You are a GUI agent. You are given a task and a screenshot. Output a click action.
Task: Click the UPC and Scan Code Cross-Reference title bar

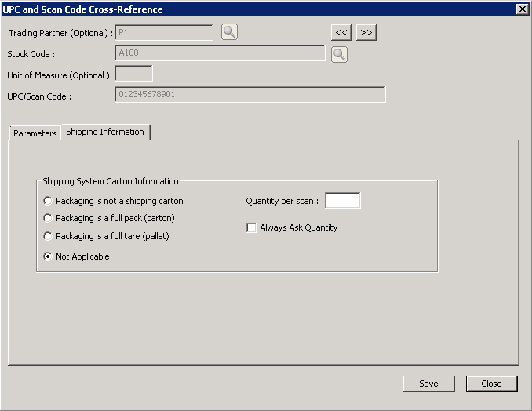coord(235,9)
